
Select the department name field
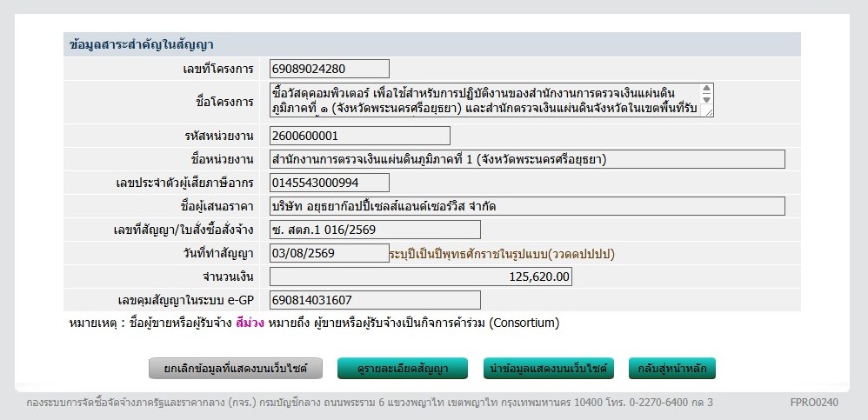tap(527, 159)
